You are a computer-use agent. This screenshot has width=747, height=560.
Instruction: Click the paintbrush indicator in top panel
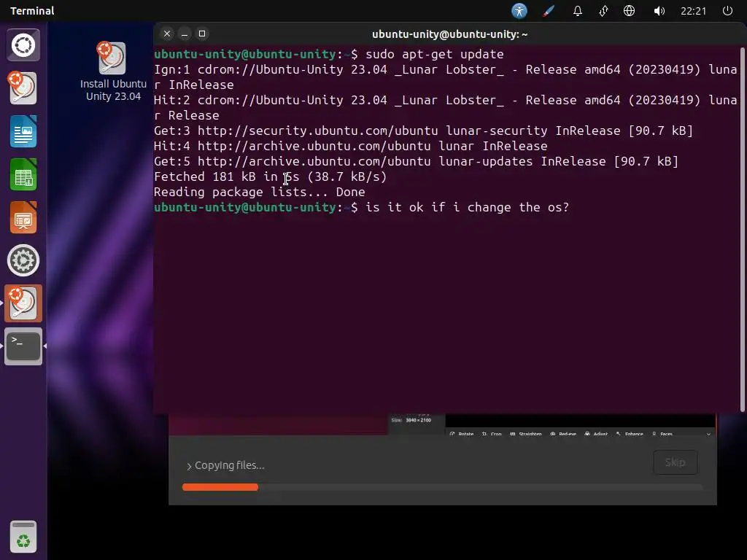tap(549, 10)
